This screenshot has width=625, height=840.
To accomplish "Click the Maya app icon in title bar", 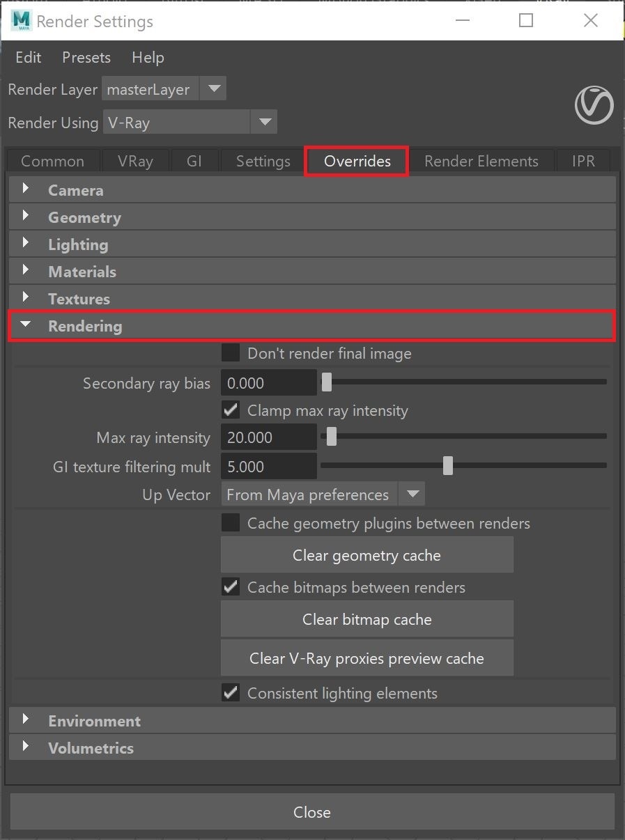I will (22, 21).
